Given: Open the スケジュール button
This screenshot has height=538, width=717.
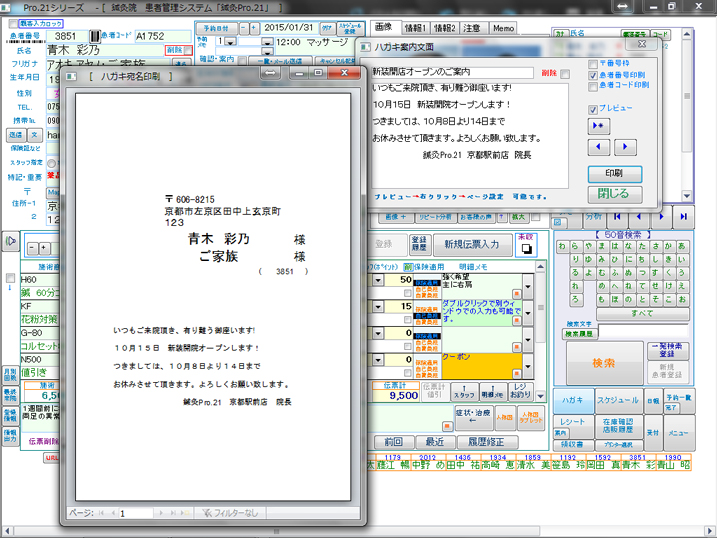Looking at the screenshot, I should tap(618, 400).
